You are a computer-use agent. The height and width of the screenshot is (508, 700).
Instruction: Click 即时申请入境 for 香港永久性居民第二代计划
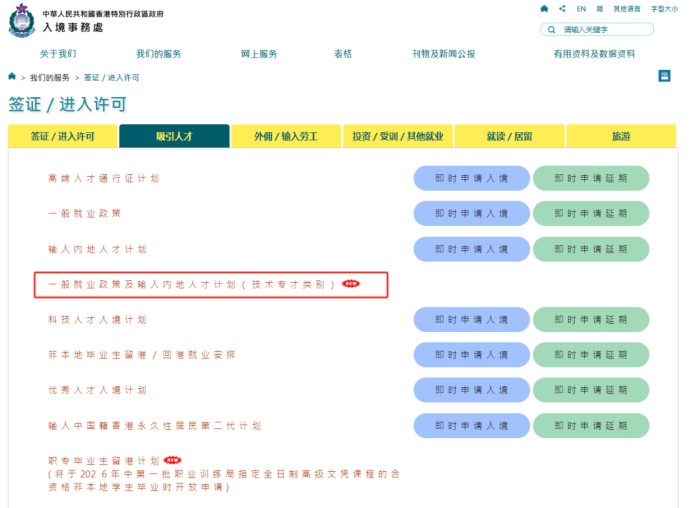471,426
